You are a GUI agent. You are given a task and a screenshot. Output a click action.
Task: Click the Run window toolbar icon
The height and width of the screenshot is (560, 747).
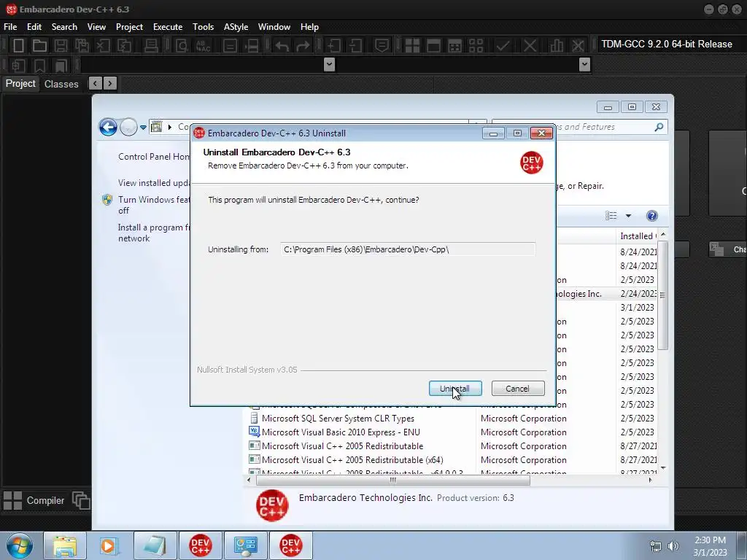pos(433,46)
